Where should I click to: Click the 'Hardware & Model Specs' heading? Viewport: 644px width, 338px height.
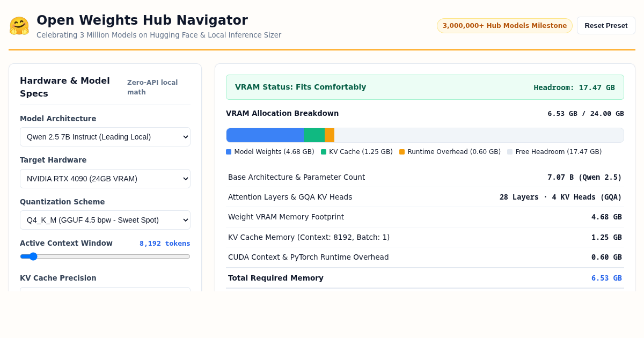point(65,87)
